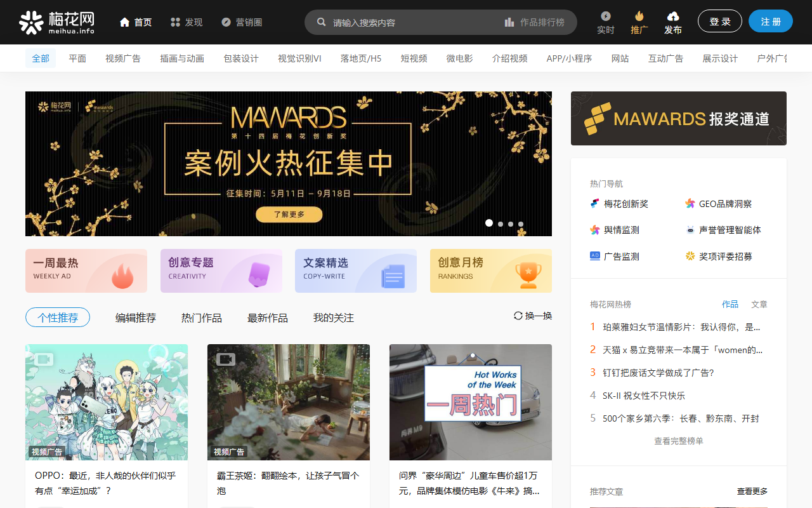Image resolution: width=812 pixels, height=508 pixels.
Task: Switch hot list to 文章 tab
Action: click(x=759, y=304)
